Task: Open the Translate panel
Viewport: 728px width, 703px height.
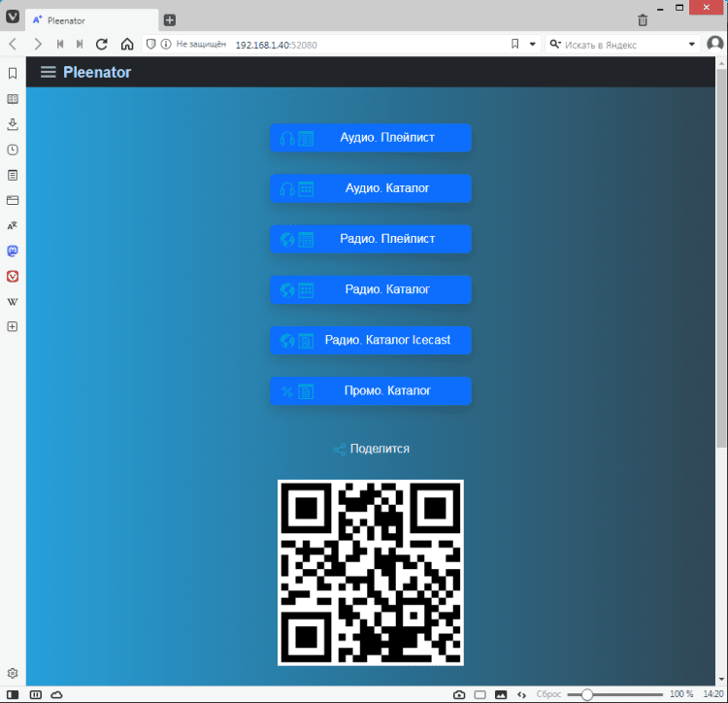Action: [13, 225]
